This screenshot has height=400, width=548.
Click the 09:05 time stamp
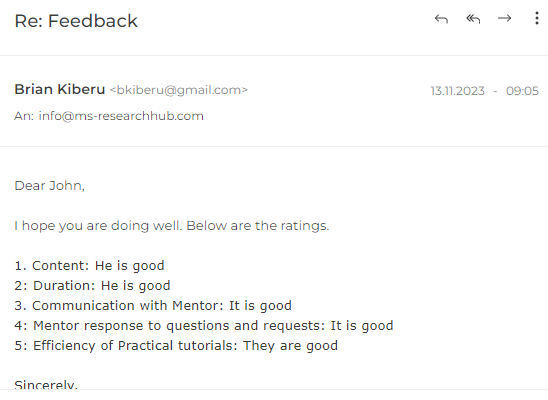pos(522,91)
